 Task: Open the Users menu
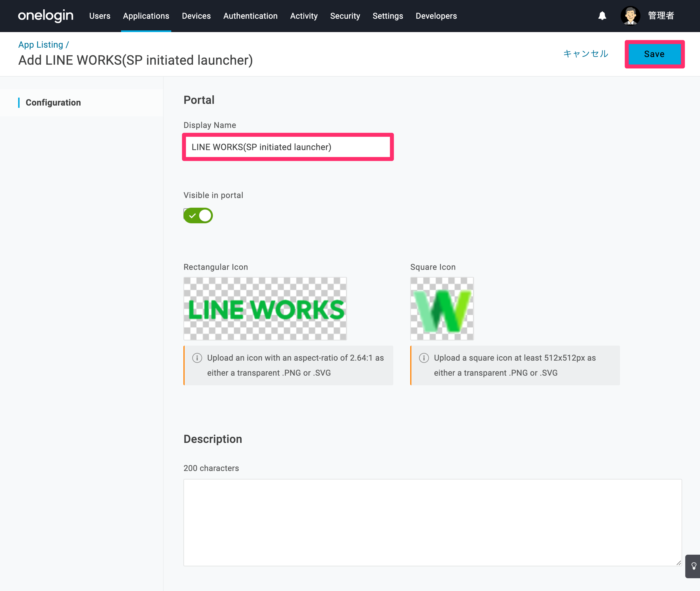click(100, 16)
